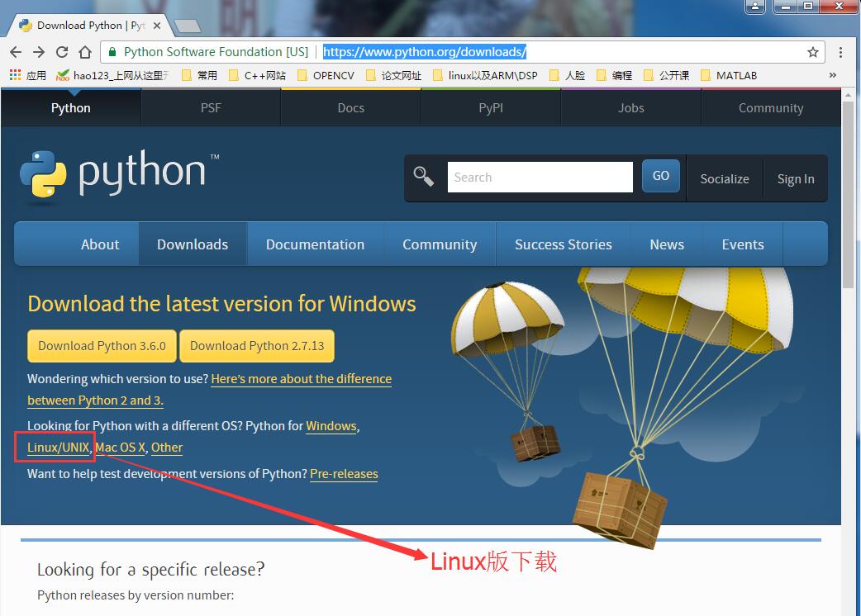Open the Pre-releases link
This screenshot has width=861, height=616.
pyautogui.click(x=345, y=474)
